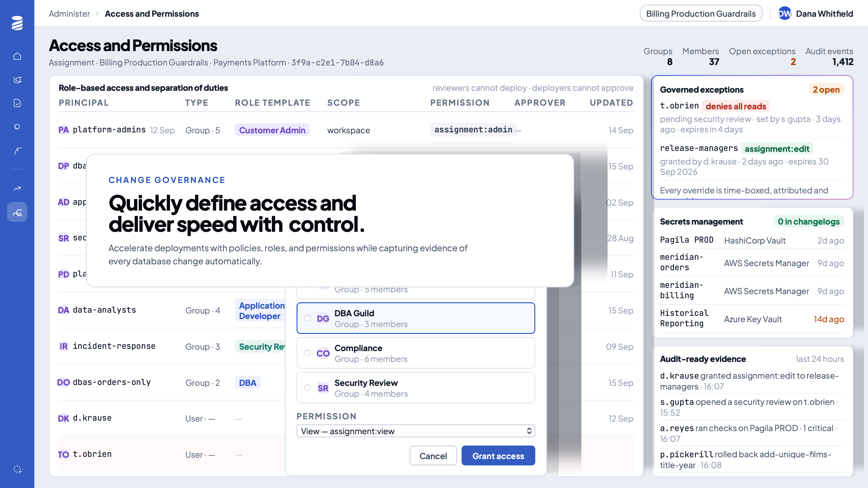The width and height of the screenshot is (868, 488).
Task: Click the IR avatar for incident-response
Action: coord(63,346)
